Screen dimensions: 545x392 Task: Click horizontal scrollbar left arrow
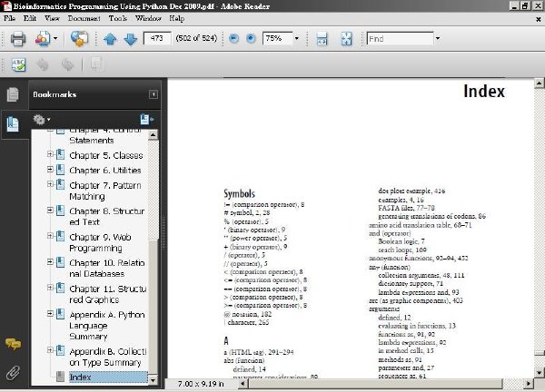click(243, 384)
